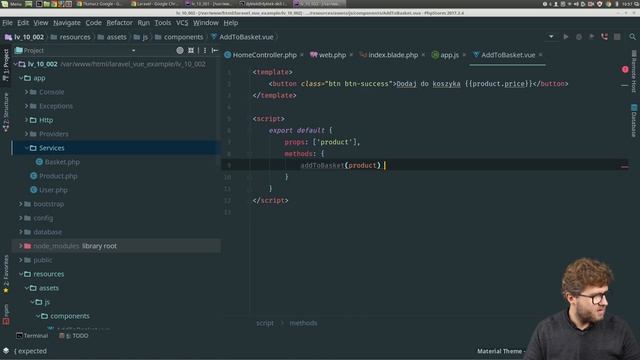Image resolution: width=640 pixels, height=360 pixels.
Task: Open Search Everywhere magnifier icon
Action: coord(632,37)
